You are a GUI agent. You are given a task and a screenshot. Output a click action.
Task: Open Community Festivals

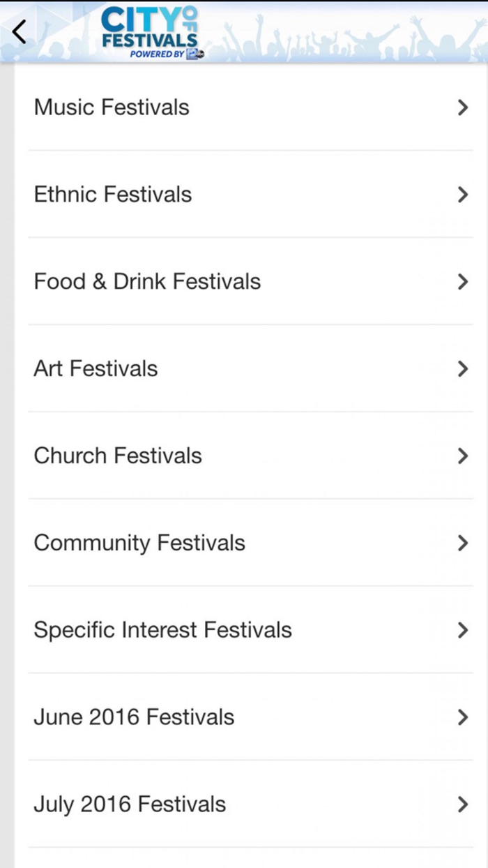point(139,543)
